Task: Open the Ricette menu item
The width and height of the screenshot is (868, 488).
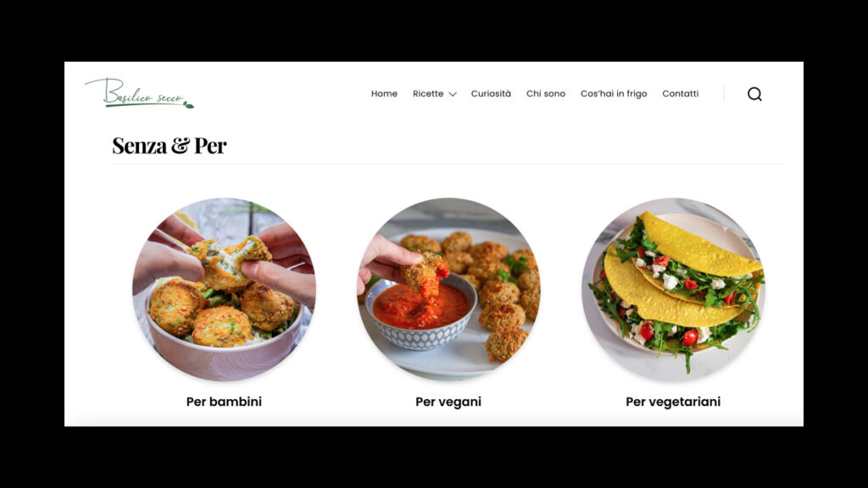Action: click(428, 93)
